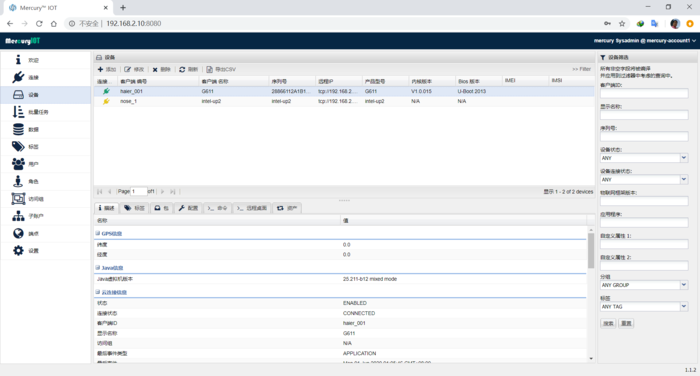700x376 pixels.
Task: Open the Welcome section with the info icon
Action: [x=18, y=60]
